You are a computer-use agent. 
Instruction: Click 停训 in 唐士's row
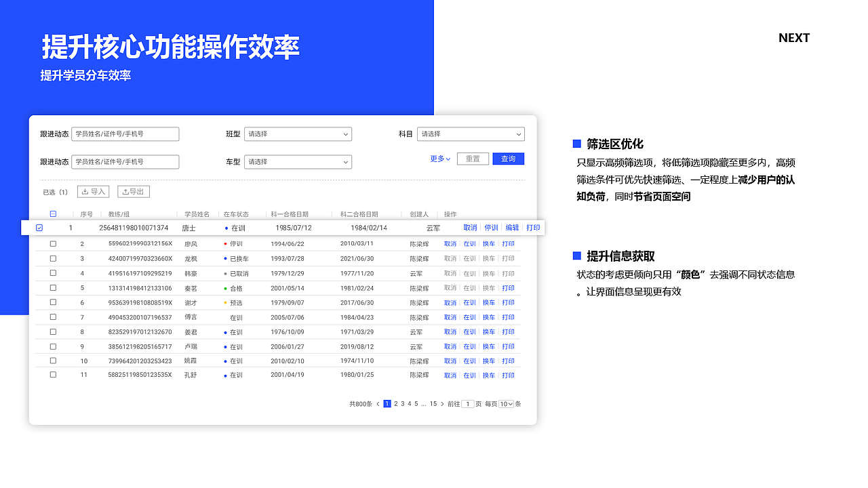[x=491, y=228]
